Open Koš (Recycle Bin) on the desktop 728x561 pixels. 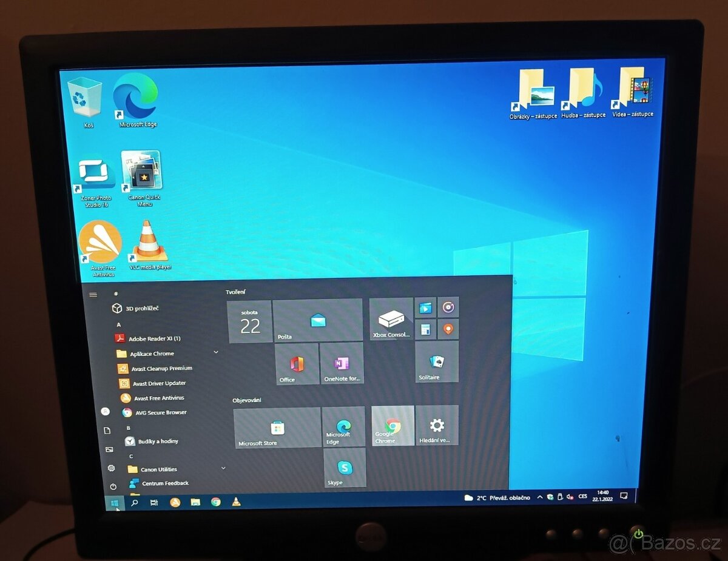(85, 97)
